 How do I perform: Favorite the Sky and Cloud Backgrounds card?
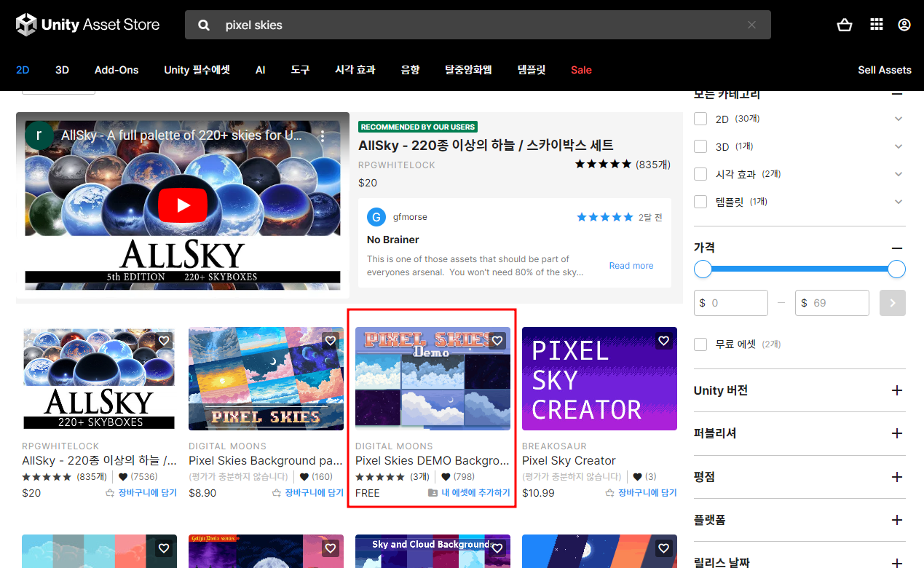[497, 548]
